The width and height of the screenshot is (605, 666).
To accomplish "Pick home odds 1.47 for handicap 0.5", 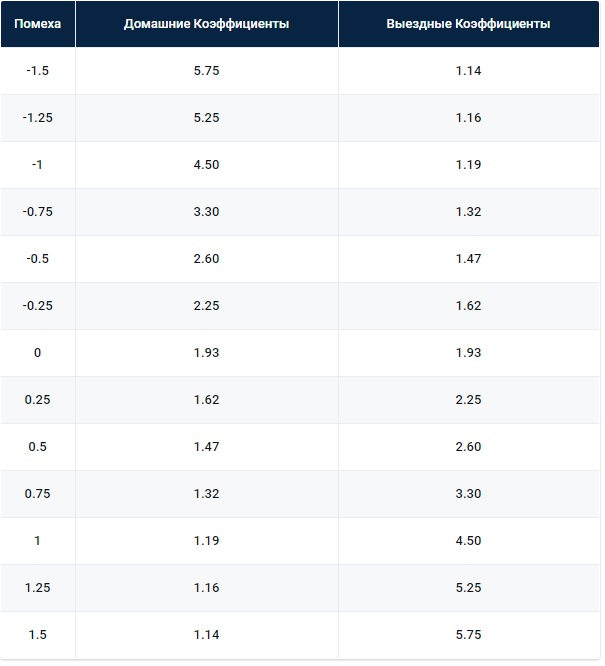I will coord(206,447).
